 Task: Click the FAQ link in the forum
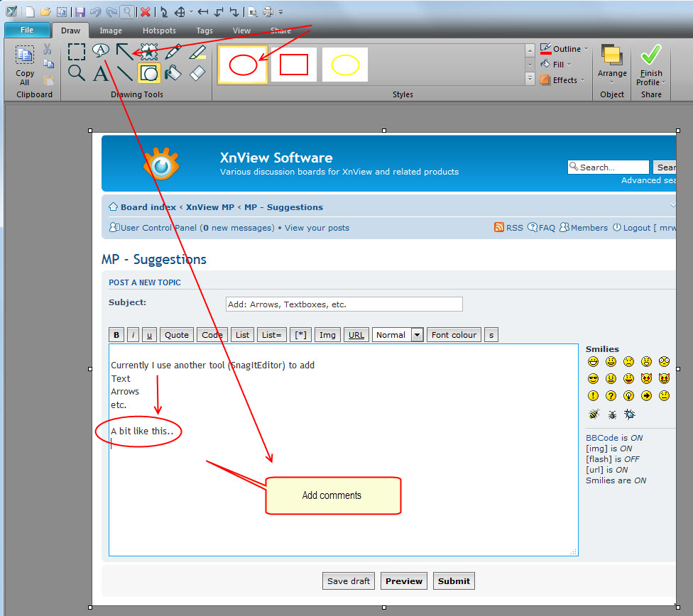pos(547,228)
